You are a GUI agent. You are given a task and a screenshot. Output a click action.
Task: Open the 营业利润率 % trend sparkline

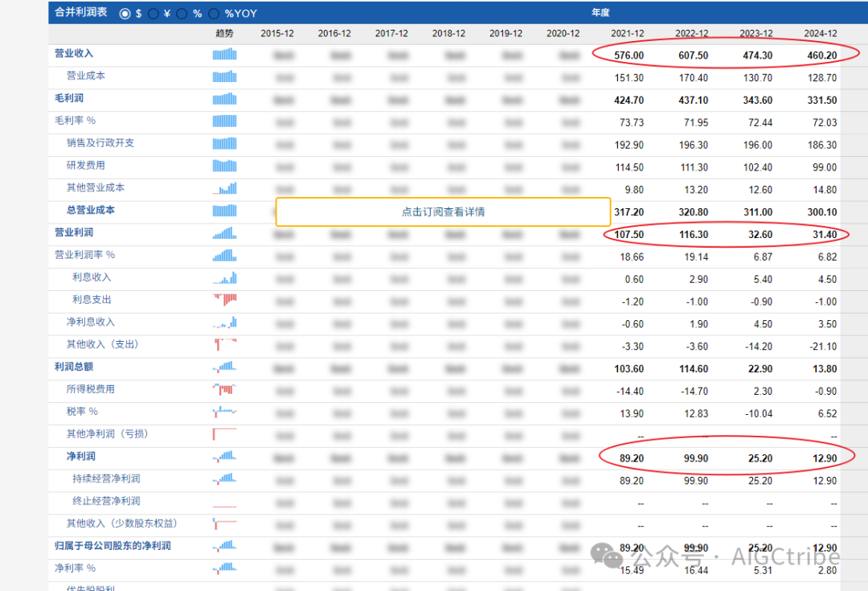click(x=225, y=256)
